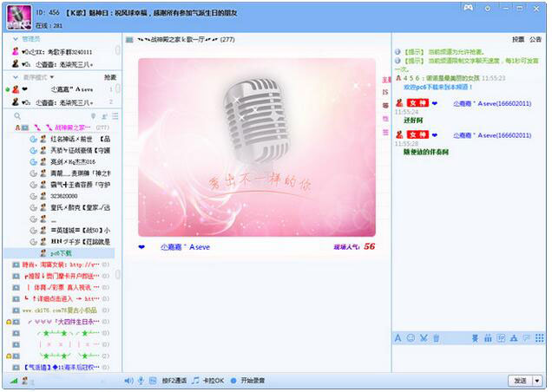Viewport: 552px width, 392px height.
Task: Click the search magnifier in channel list
Action: pyautogui.click(x=16, y=115)
